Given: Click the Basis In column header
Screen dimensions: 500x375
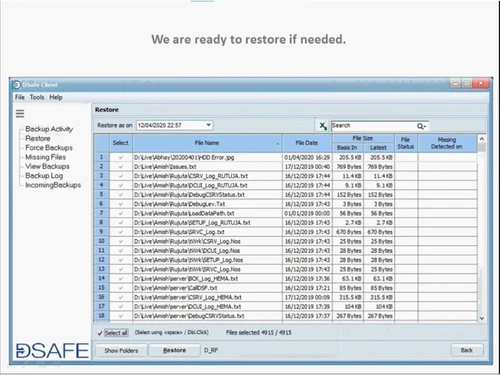Looking at the screenshot, I should [347, 148].
